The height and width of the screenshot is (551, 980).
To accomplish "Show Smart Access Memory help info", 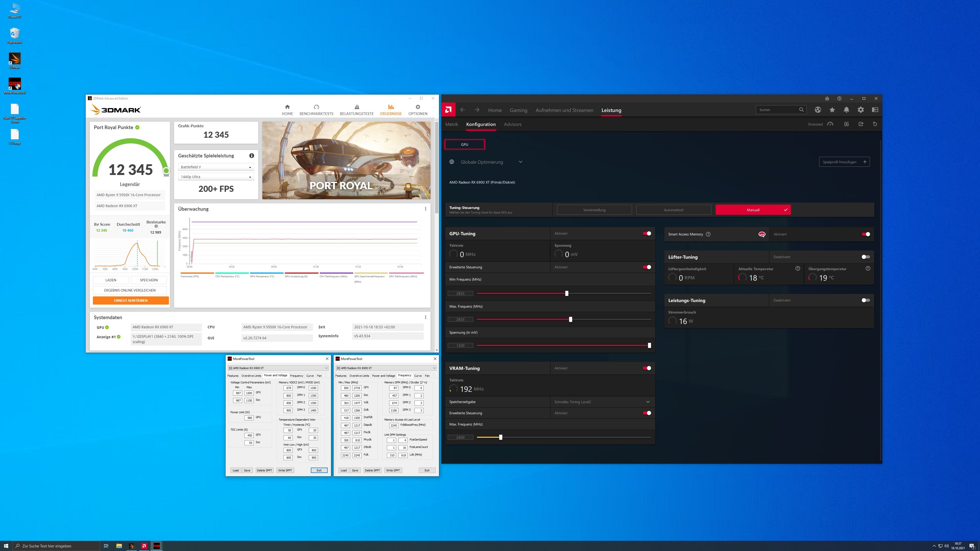I will [x=708, y=234].
